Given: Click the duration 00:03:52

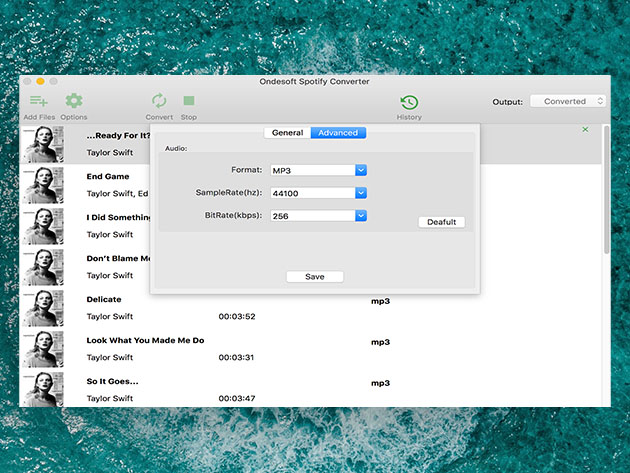Looking at the screenshot, I should [x=237, y=317].
